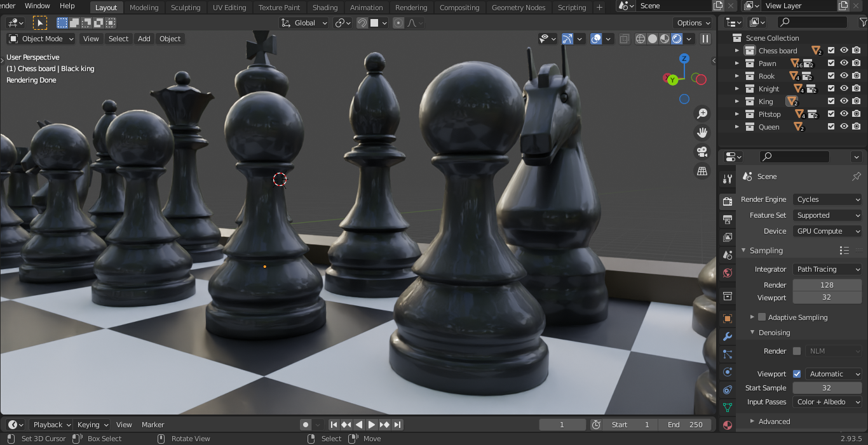Uncheck the Rook collection checkbox
Viewport: 868px width, 445px height.
point(831,76)
